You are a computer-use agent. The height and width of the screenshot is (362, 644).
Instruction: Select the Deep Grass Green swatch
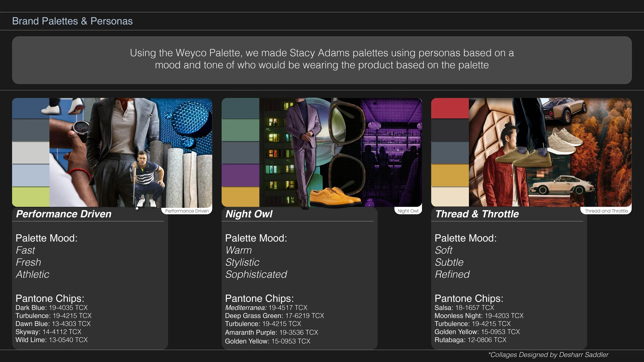coord(240,130)
